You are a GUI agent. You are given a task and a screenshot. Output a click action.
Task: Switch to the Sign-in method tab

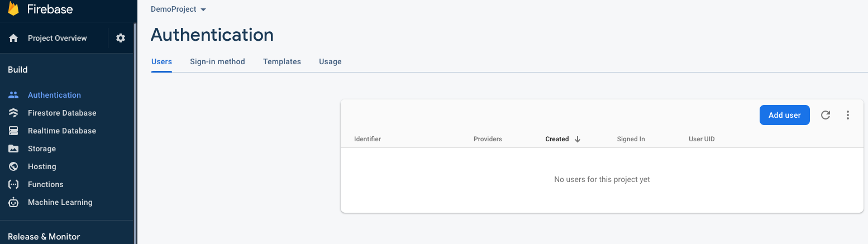(x=217, y=61)
